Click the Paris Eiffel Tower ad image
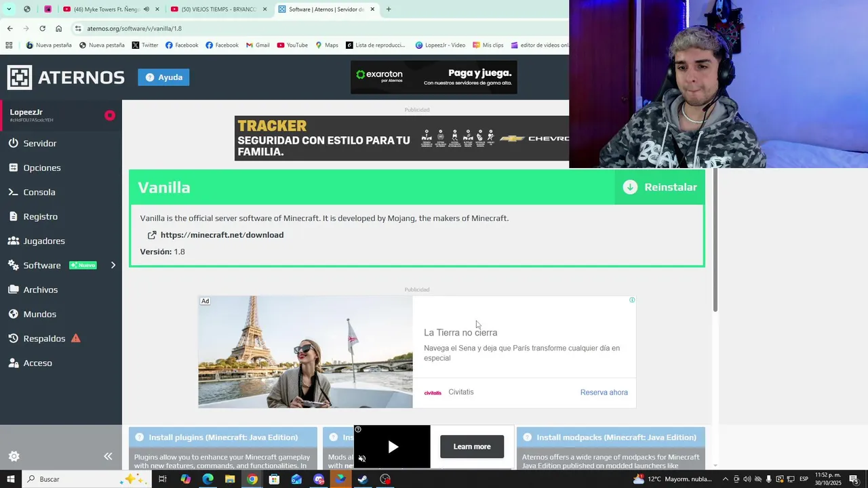This screenshot has width=868, height=488. 305,352
